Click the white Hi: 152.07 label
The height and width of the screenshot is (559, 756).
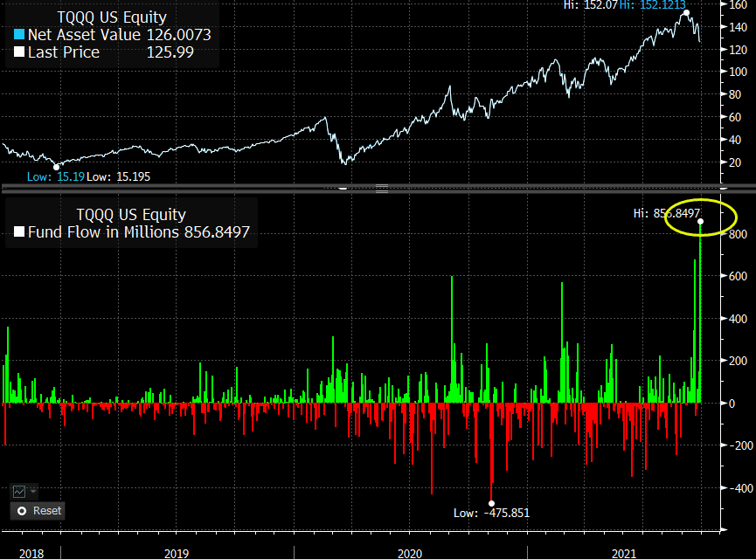click(x=591, y=5)
